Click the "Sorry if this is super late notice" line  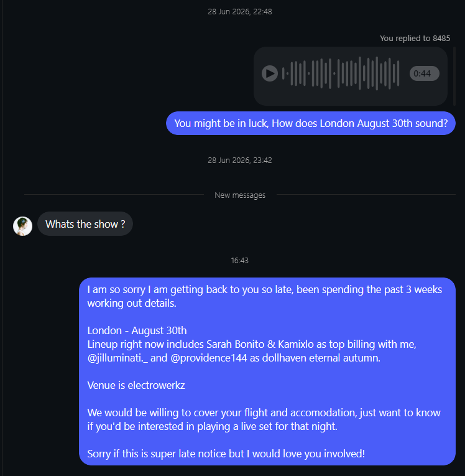226,454
